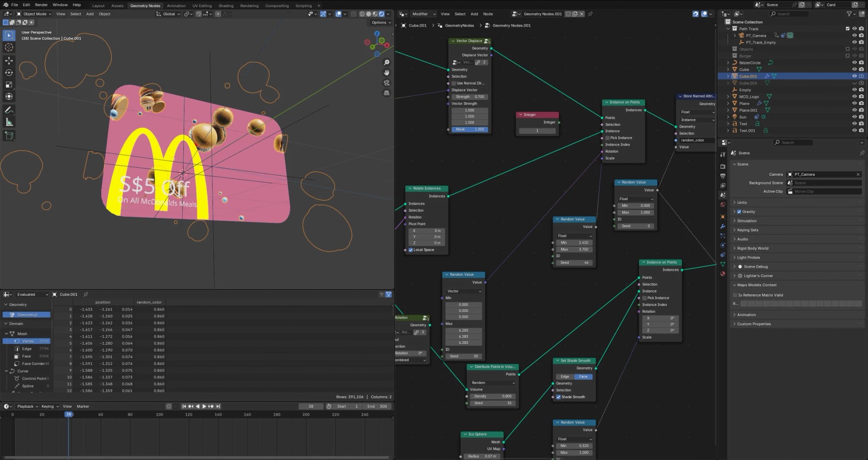
Task: Select the Move tool in viewport toolbar
Action: tap(9, 60)
